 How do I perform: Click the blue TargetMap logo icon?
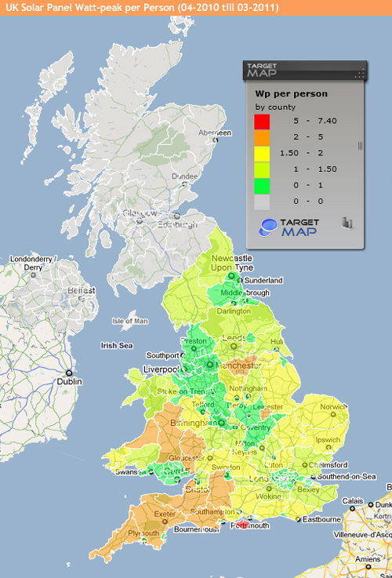[x=268, y=227]
